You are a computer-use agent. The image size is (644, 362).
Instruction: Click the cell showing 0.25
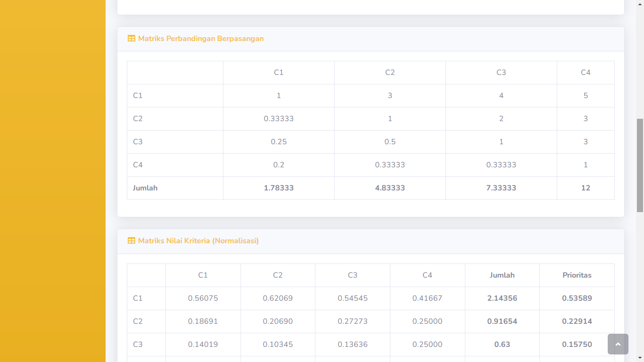point(279,142)
